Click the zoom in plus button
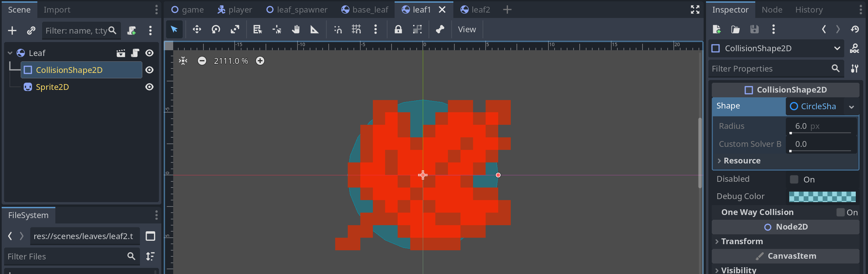Image resolution: width=868 pixels, height=274 pixels. [260, 61]
